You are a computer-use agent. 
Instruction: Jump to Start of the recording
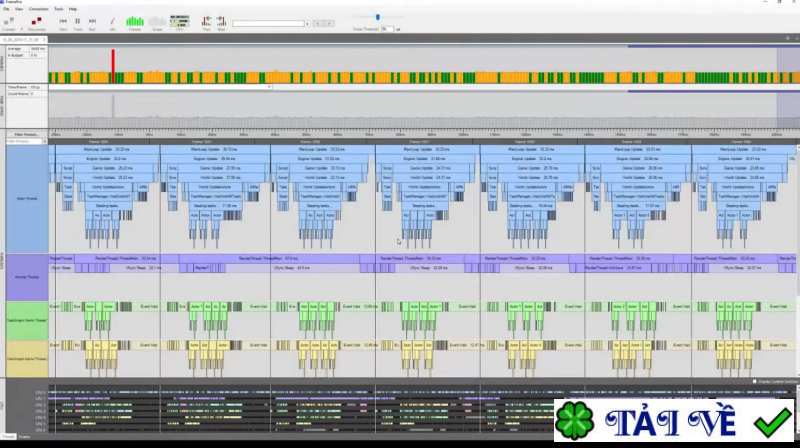click(x=63, y=21)
